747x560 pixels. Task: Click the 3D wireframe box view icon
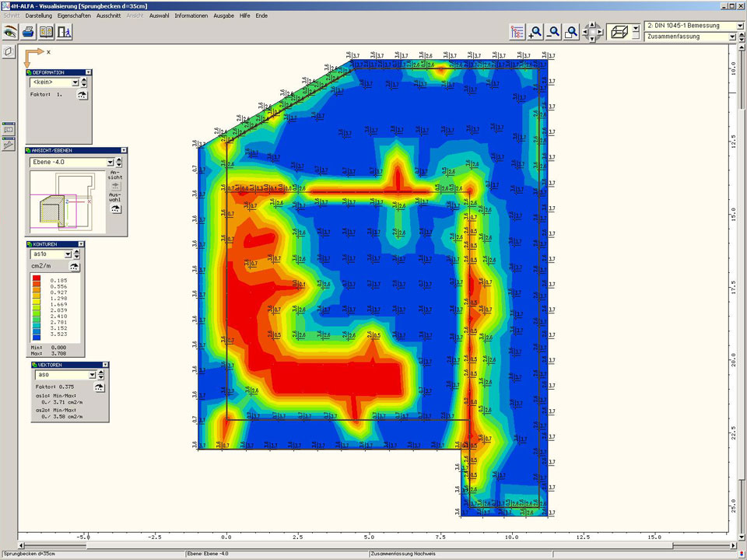620,32
